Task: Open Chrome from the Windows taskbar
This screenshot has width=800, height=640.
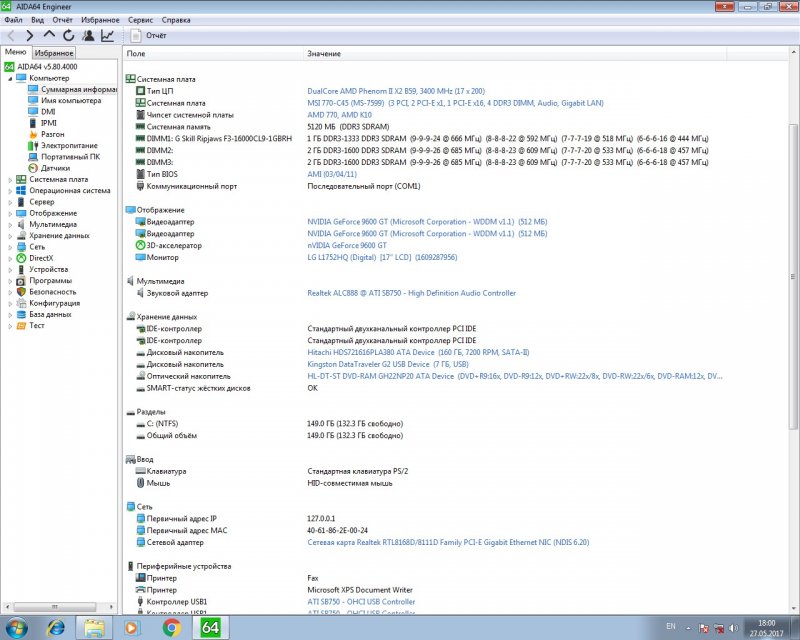Action: coord(171,627)
